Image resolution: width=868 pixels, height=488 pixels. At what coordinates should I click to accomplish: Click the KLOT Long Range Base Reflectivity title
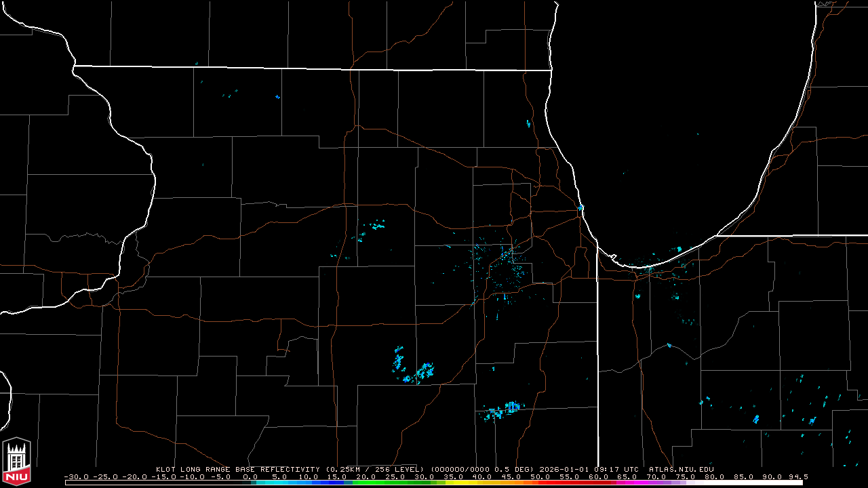click(239, 469)
